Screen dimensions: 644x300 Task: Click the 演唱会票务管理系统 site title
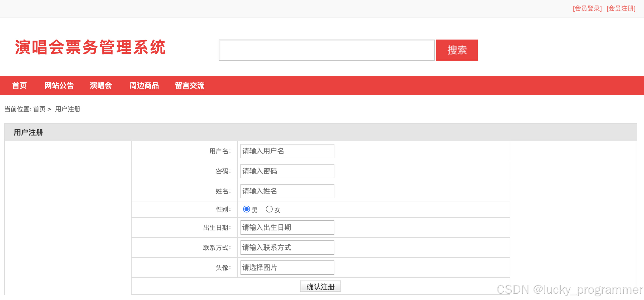click(90, 47)
